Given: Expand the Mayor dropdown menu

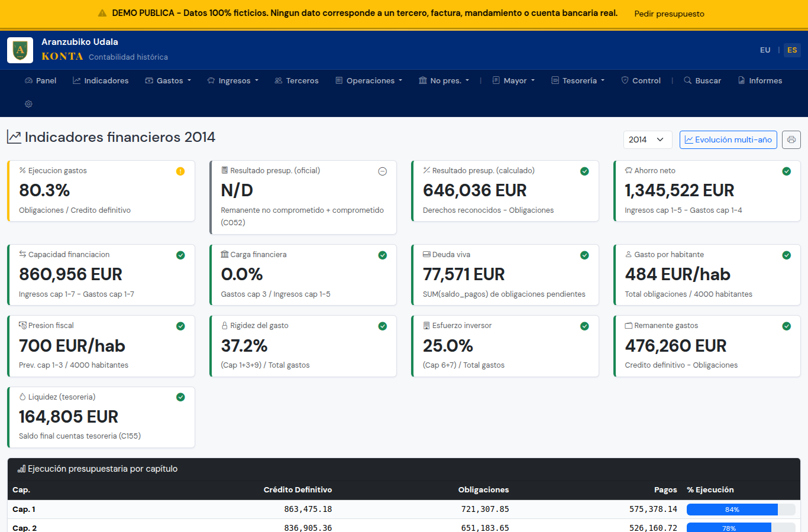Looking at the screenshot, I should click(513, 81).
